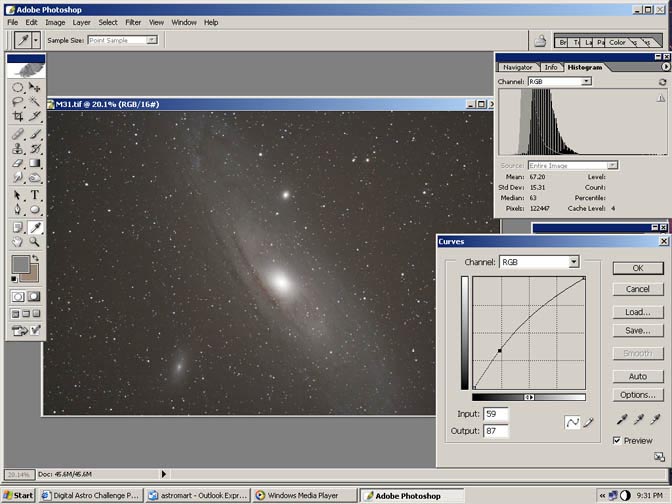672x504 pixels.
Task: Toggle the Preview checkbox in Curves
Action: click(618, 440)
